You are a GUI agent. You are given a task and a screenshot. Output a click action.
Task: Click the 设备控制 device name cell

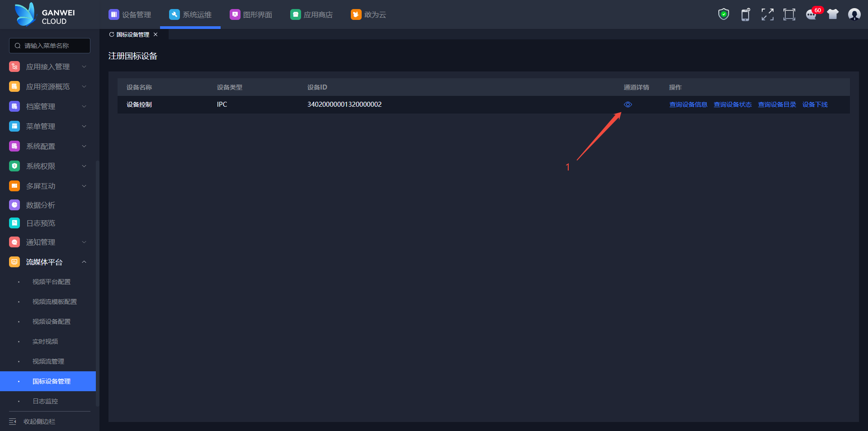pyautogui.click(x=139, y=104)
